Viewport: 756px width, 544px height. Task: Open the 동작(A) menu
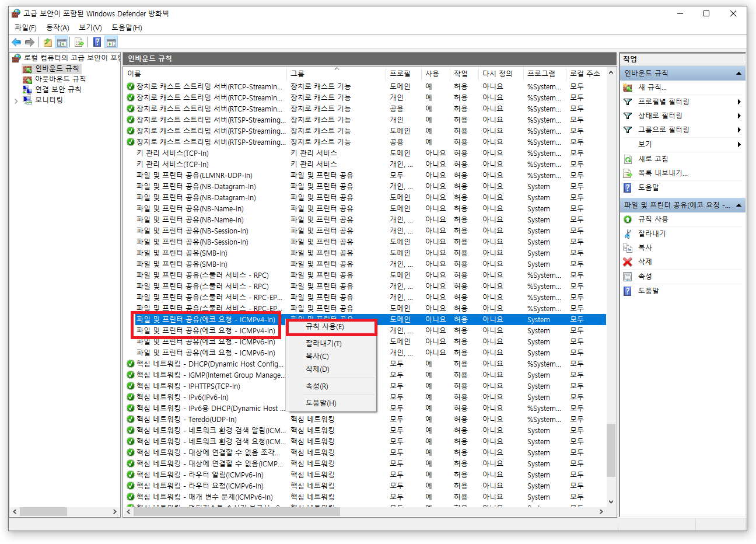58,27
